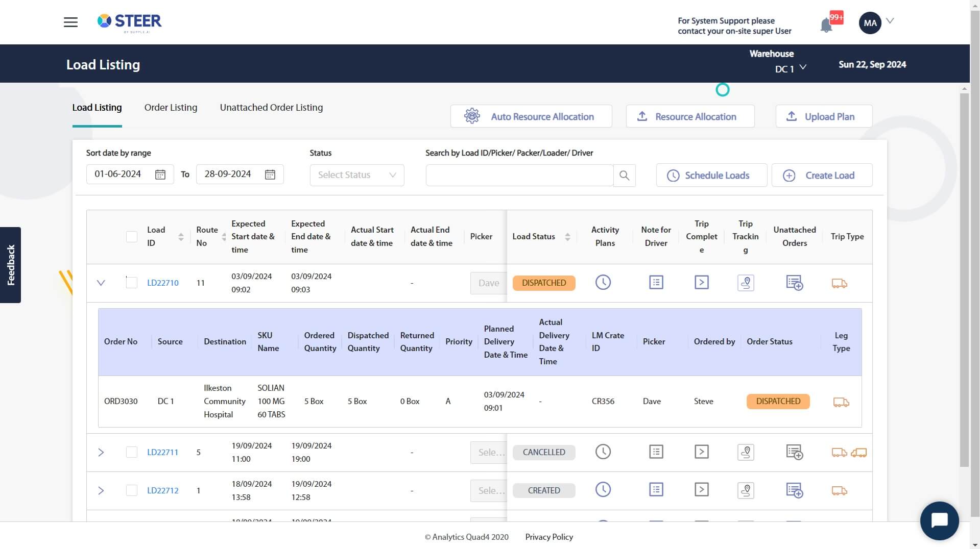Click leg type truck icon for ORD3030

click(x=841, y=402)
